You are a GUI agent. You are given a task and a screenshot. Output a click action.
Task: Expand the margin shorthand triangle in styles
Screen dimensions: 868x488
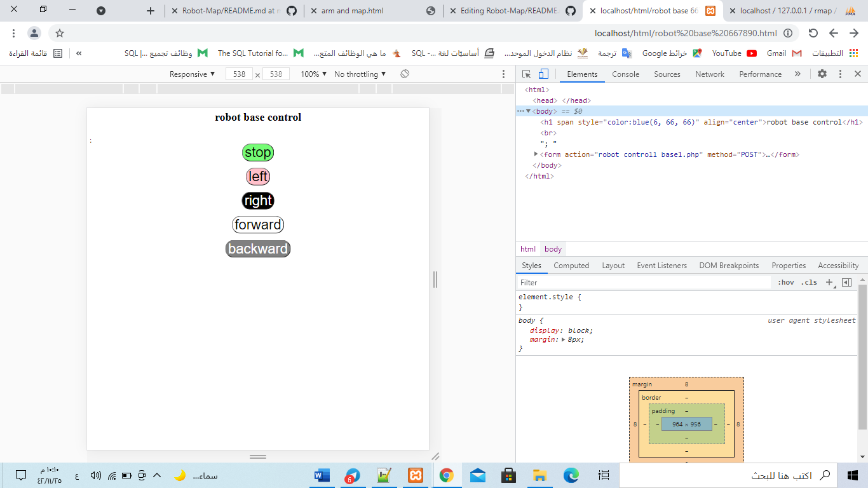coord(564,340)
